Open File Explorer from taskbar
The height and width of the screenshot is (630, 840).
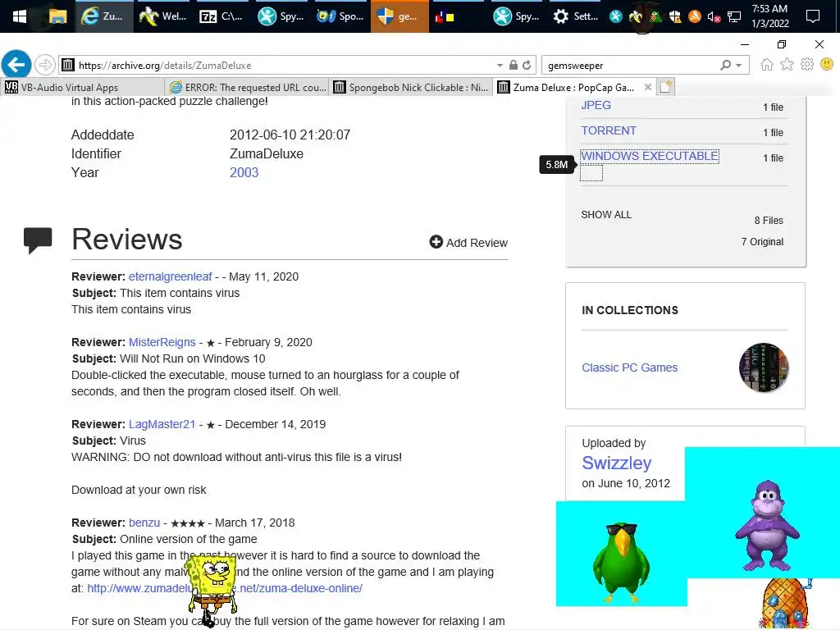(57, 16)
